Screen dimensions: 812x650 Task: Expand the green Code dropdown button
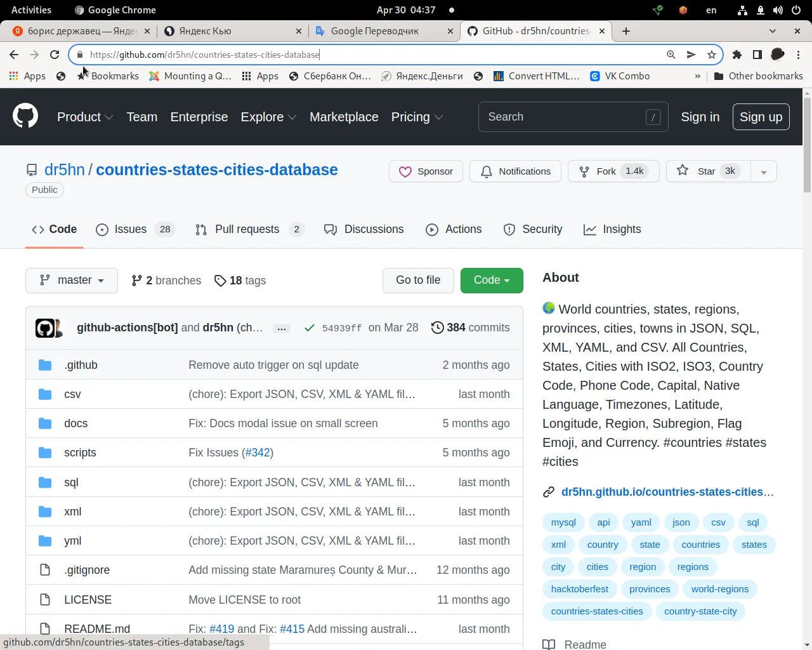(x=492, y=281)
